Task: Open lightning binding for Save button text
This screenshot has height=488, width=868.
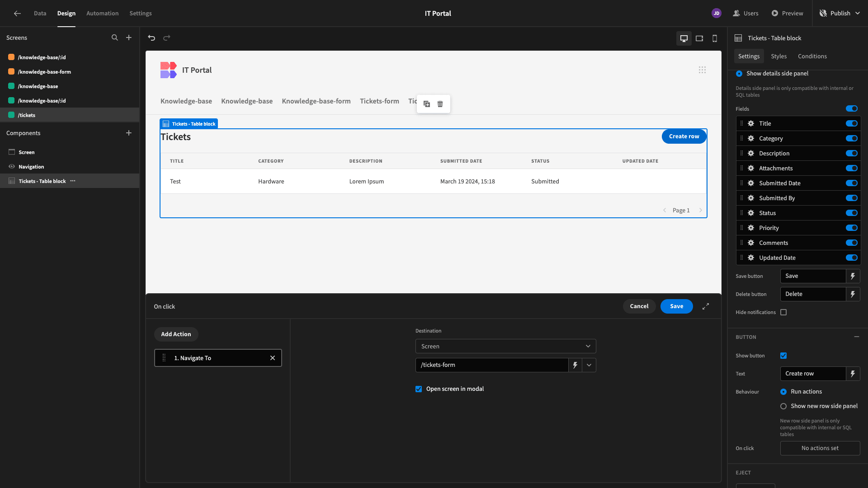Action: (x=853, y=276)
